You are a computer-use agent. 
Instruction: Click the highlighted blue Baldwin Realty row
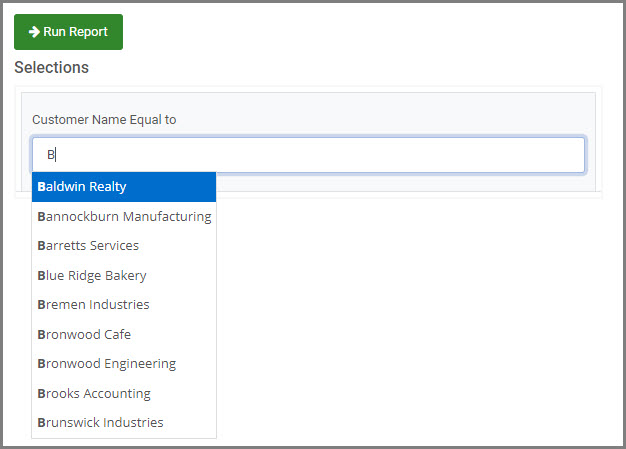(x=124, y=187)
